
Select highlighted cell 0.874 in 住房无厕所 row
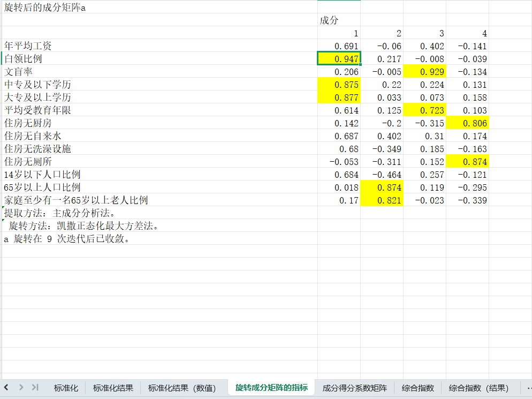pos(467,162)
